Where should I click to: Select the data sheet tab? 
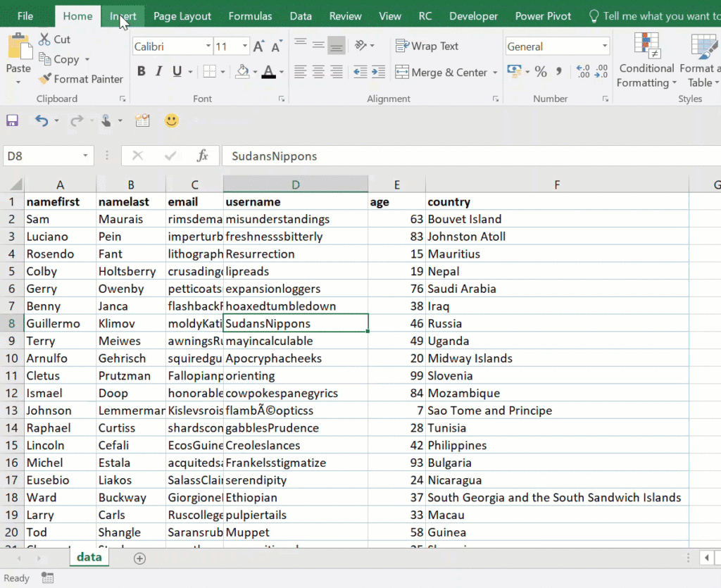coord(89,556)
